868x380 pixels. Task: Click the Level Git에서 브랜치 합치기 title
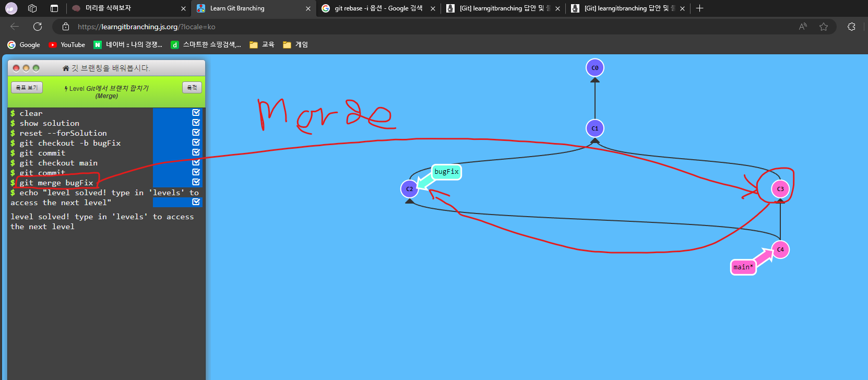(x=106, y=92)
